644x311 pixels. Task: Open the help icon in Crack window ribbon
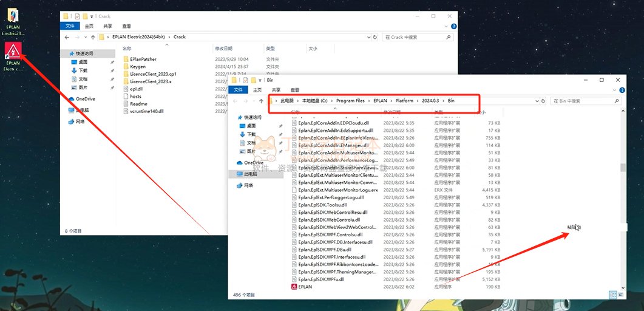click(x=452, y=26)
